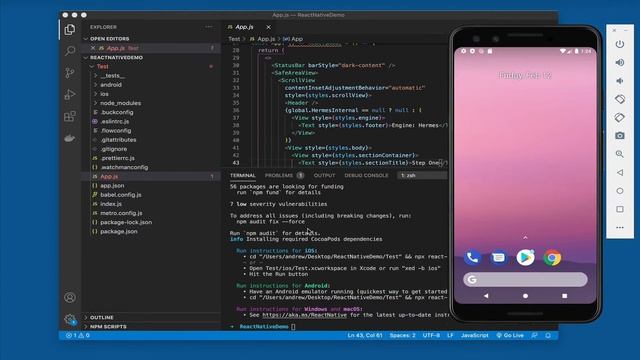The width and height of the screenshot is (640, 360).
Task: Open the Accounts menu icon
Action: 70,298
